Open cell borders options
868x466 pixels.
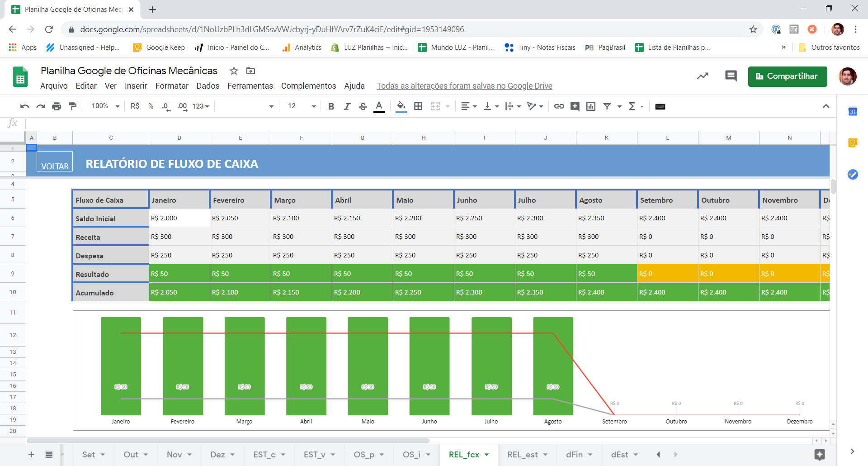(x=418, y=106)
